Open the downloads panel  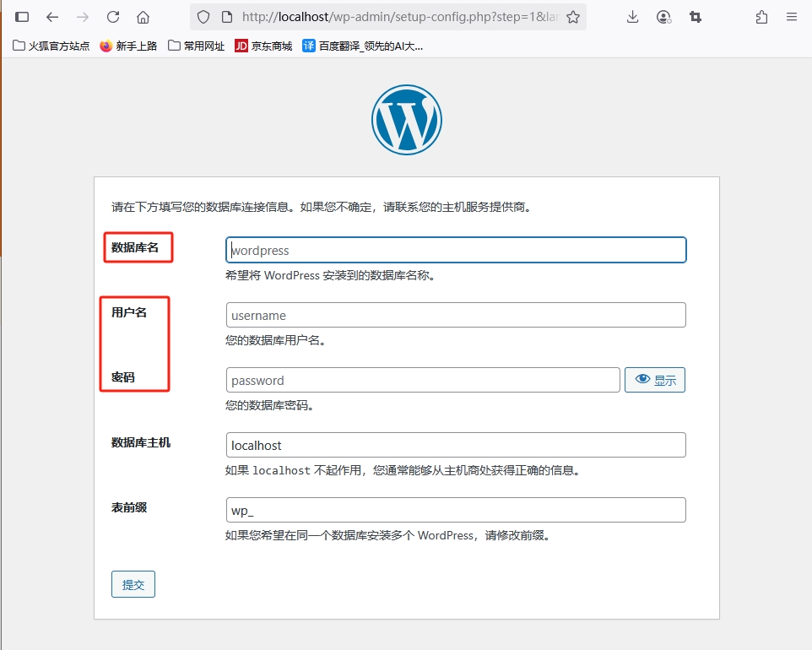pos(632,17)
